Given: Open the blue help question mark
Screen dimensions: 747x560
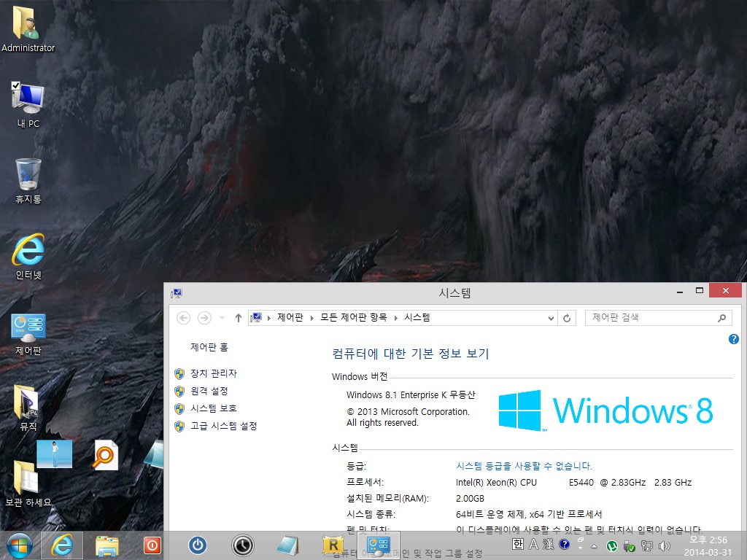Looking at the screenshot, I should (x=733, y=339).
